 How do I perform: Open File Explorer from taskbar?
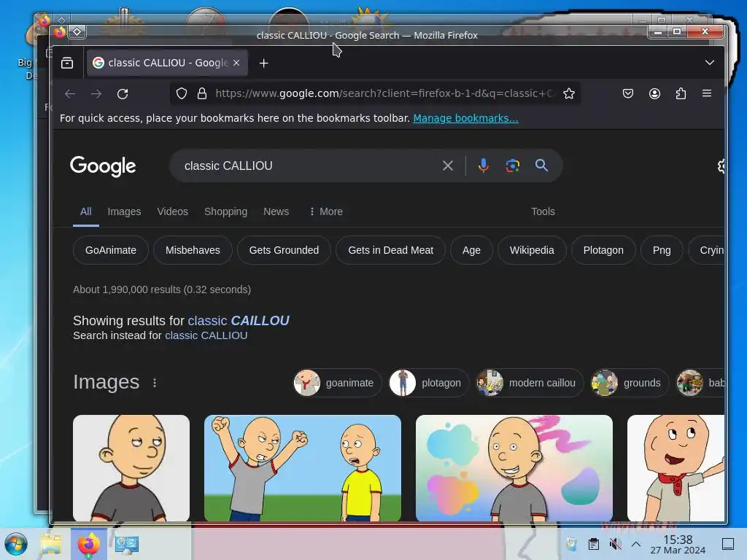coord(52,544)
